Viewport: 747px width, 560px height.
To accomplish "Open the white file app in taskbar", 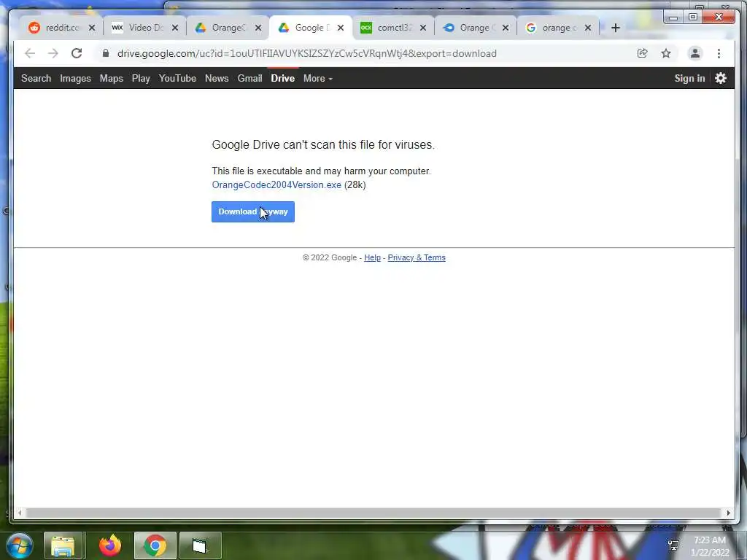I will [x=200, y=545].
